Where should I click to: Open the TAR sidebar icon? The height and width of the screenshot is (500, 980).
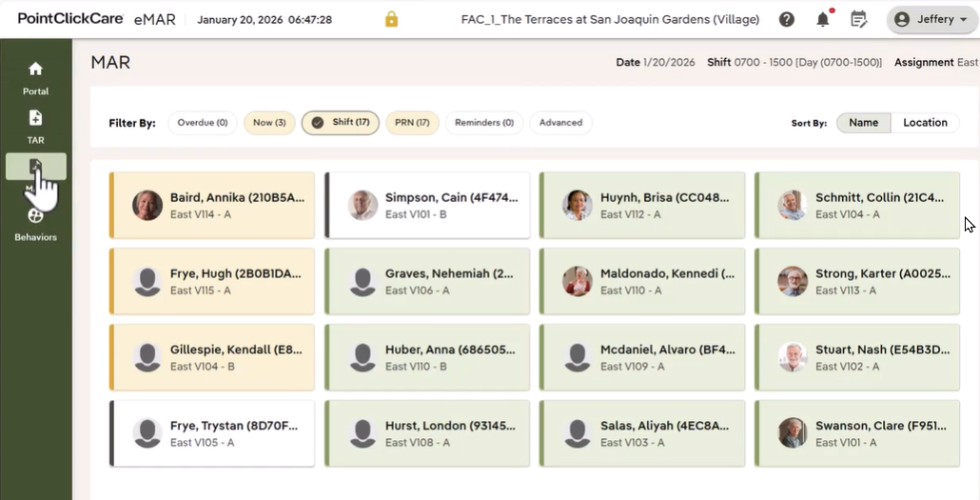point(35,118)
